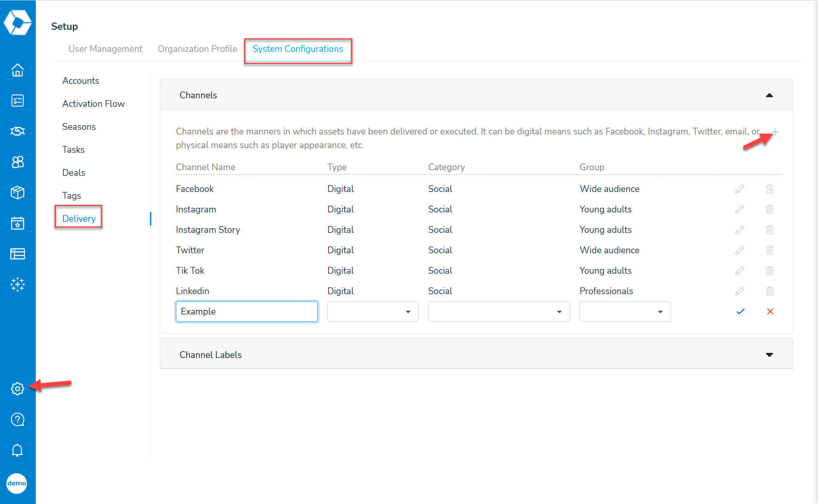Screen dimensions: 818x504
Task: Edit the Instagram channel row
Action: pyautogui.click(x=740, y=209)
